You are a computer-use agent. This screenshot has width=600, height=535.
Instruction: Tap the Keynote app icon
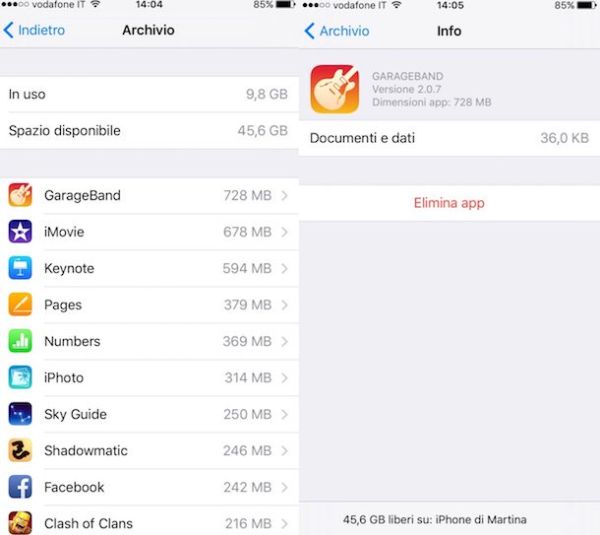20,268
